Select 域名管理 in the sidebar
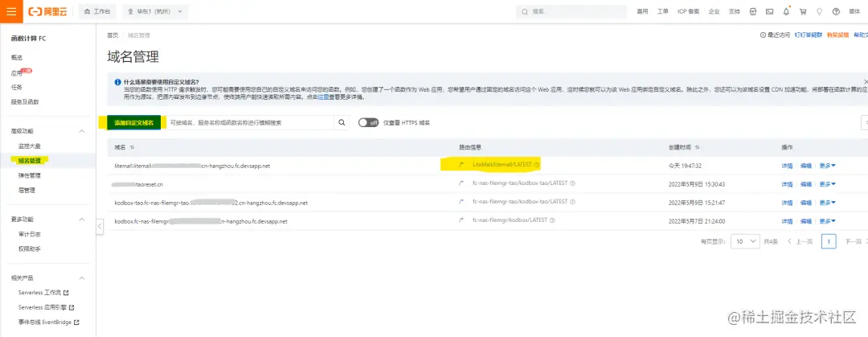868x337 pixels. tap(30, 161)
